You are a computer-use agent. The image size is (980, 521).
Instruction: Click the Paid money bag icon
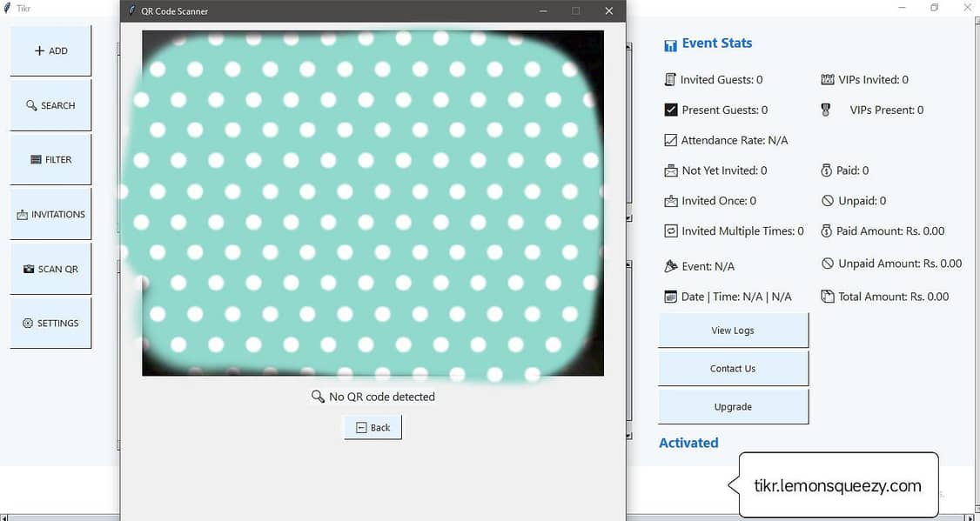(826, 170)
